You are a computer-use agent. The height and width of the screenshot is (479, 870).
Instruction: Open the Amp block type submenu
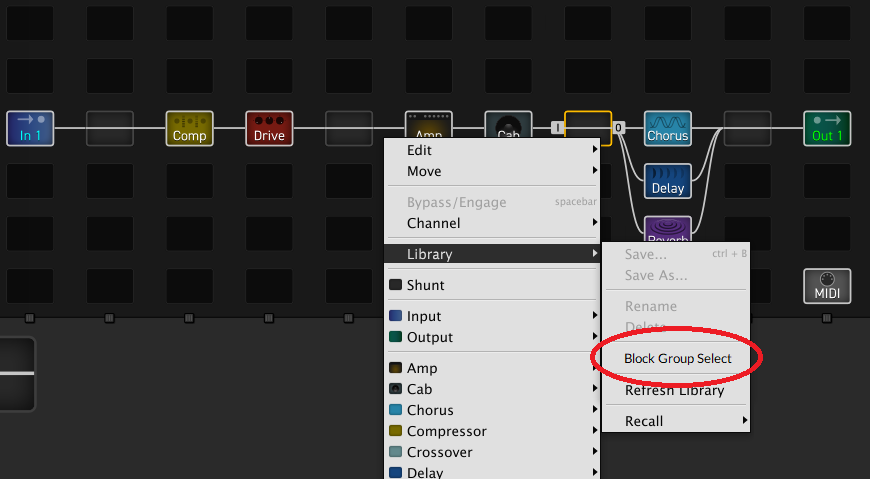[x=492, y=368]
